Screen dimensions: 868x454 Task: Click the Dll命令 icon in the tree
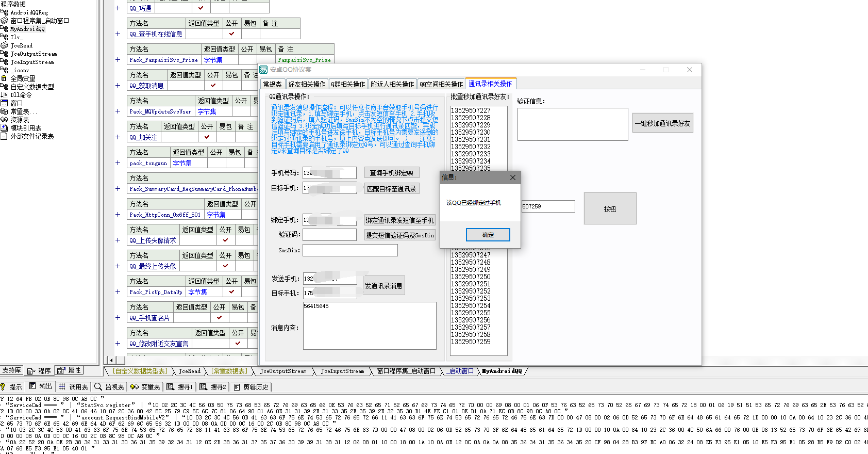[x=4, y=95]
